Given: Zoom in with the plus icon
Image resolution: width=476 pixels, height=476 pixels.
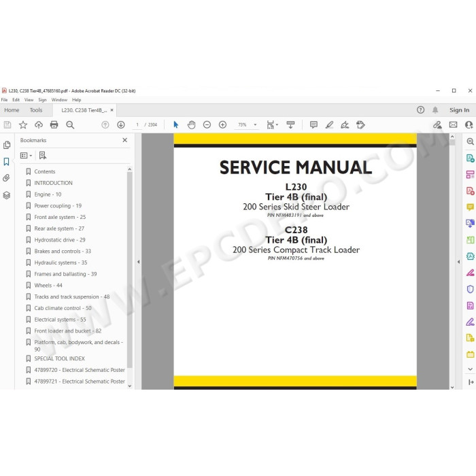Looking at the screenshot, I should tap(222, 124).
